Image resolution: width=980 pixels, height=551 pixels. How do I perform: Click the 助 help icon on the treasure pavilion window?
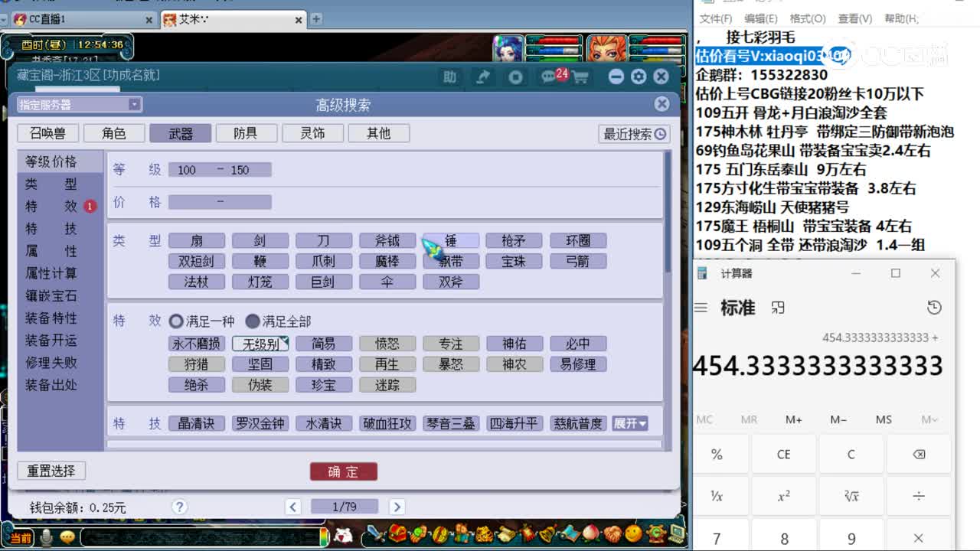pyautogui.click(x=450, y=77)
